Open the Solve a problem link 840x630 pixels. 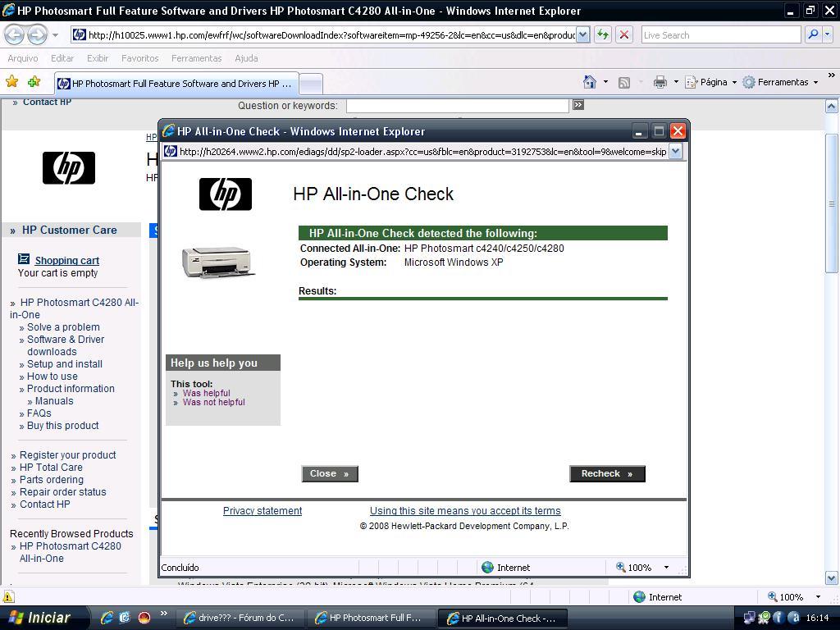63,326
